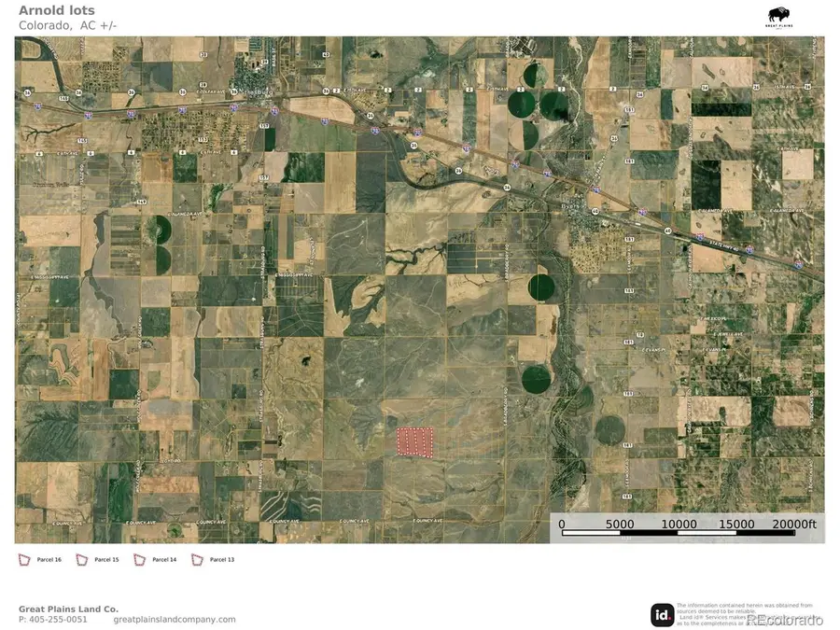Viewport: 840px width, 630px height.
Task: Click the '5000' scale label
Action: 620,524
